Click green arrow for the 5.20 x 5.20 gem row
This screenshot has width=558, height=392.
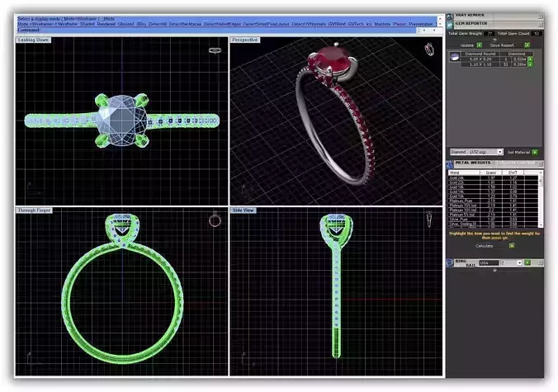[530, 59]
